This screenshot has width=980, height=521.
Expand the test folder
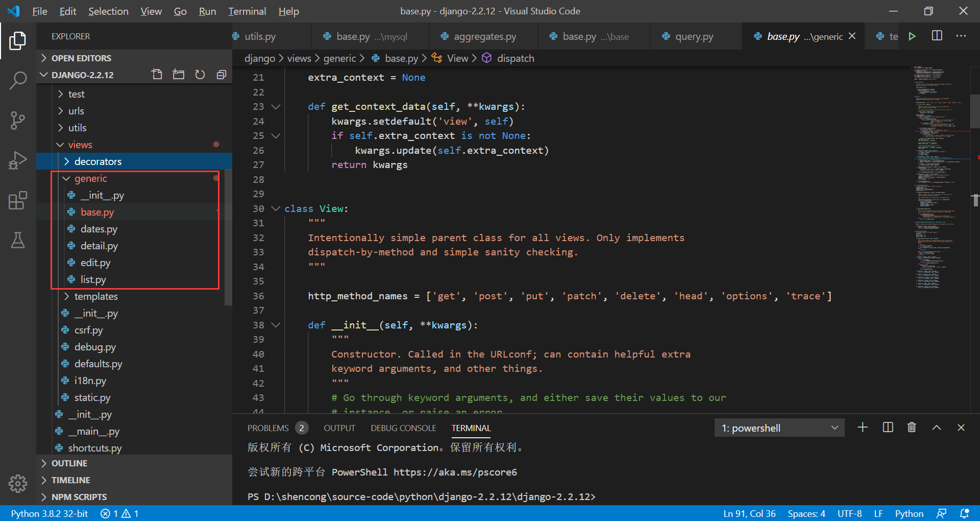click(134, 94)
